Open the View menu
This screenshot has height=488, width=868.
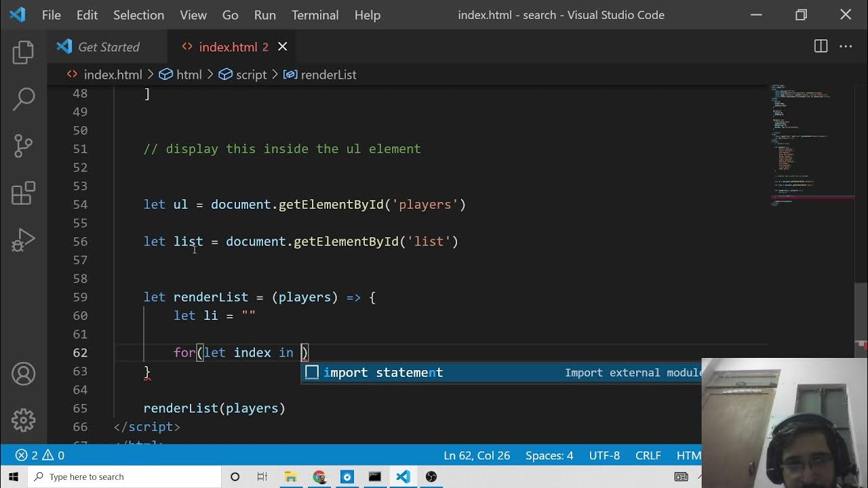click(193, 15)
